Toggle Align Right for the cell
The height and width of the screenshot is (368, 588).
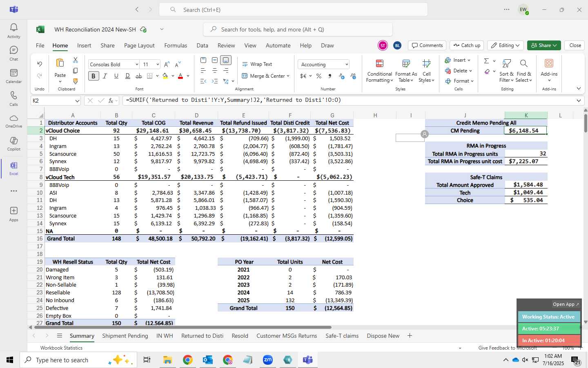pos(226,71)
